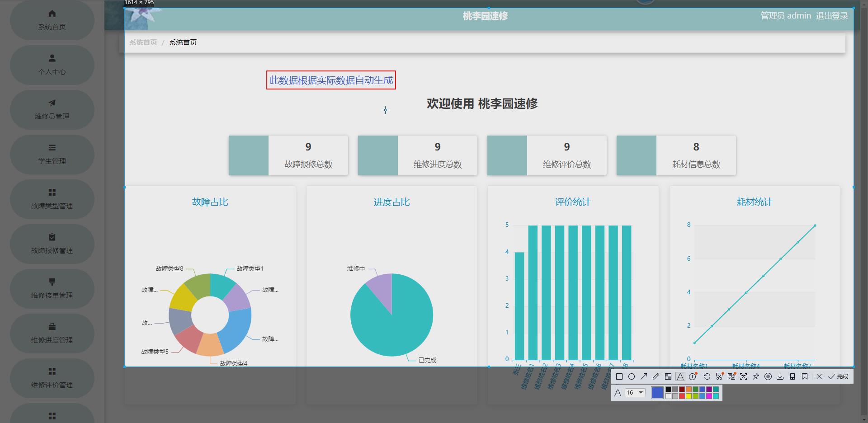
Task: Toggle bookmark marker on the capture
Action: [805, 376]
